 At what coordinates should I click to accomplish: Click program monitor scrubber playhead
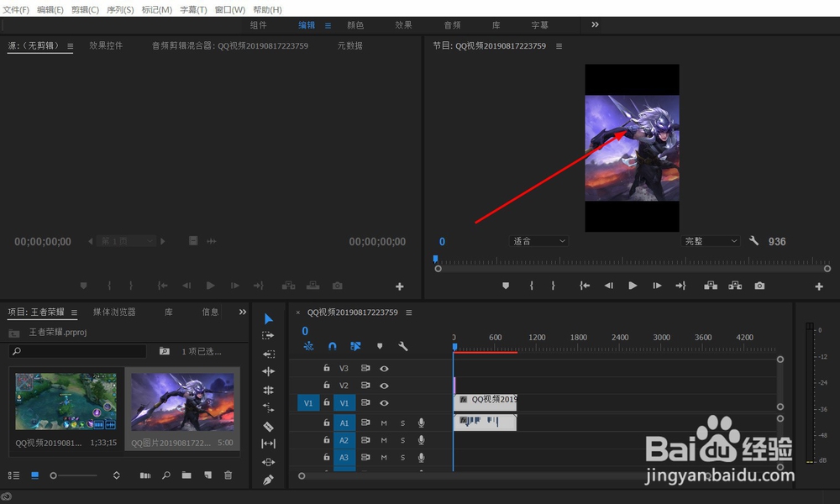point(435,260)
